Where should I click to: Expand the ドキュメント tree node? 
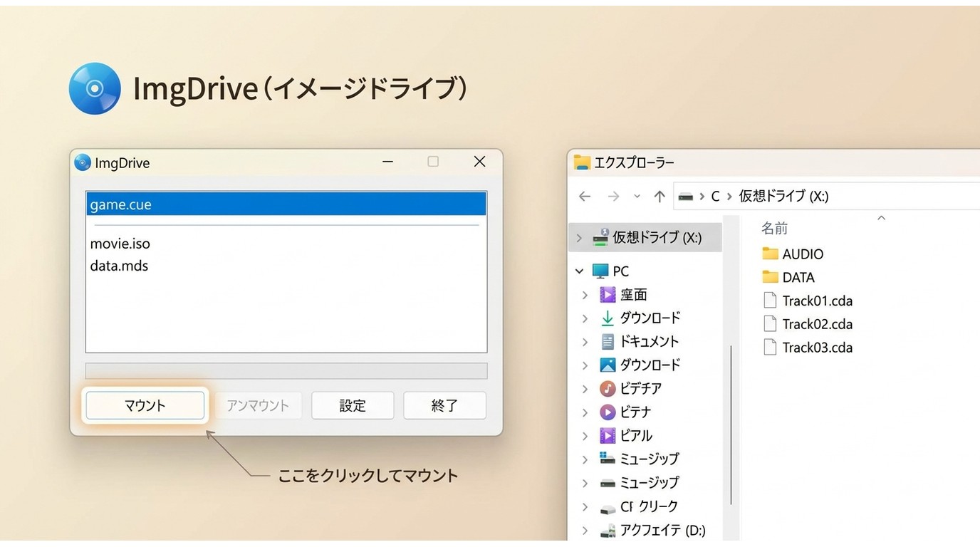tap(585, 342)
